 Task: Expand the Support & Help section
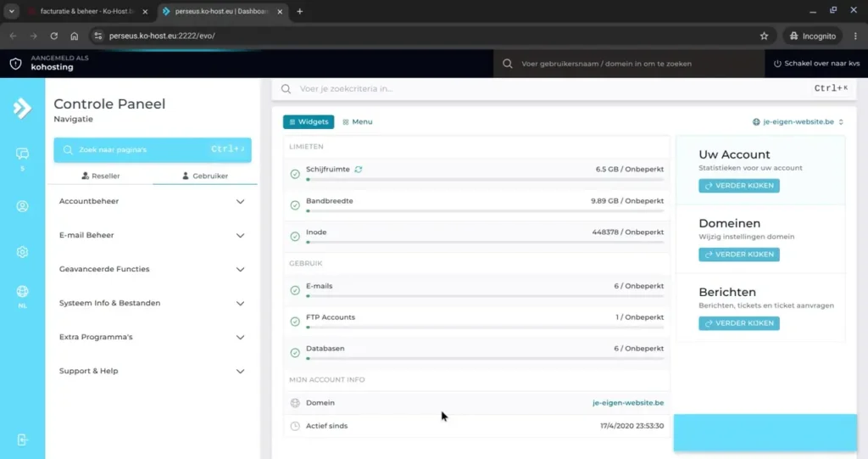click(x=152, y=371)
